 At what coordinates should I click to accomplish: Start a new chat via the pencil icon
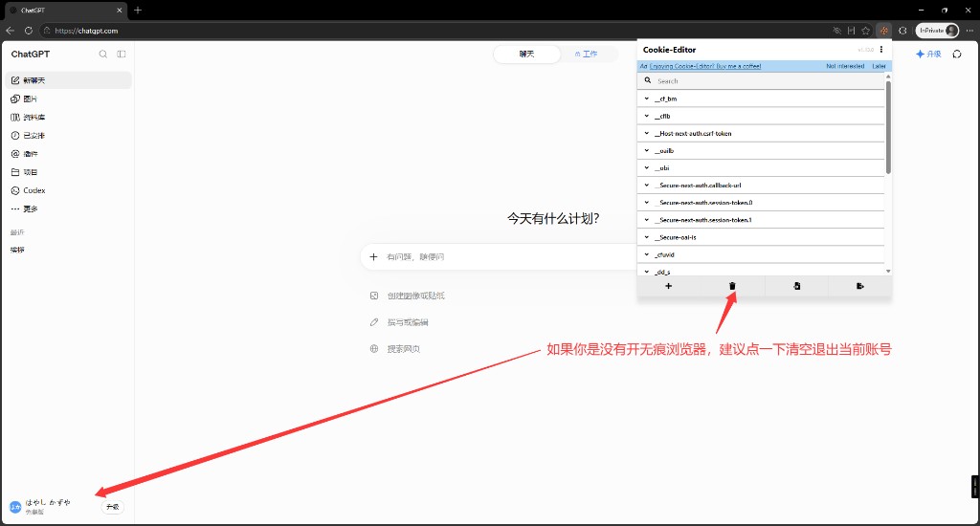pyautogui.click(x=15, y=80)
